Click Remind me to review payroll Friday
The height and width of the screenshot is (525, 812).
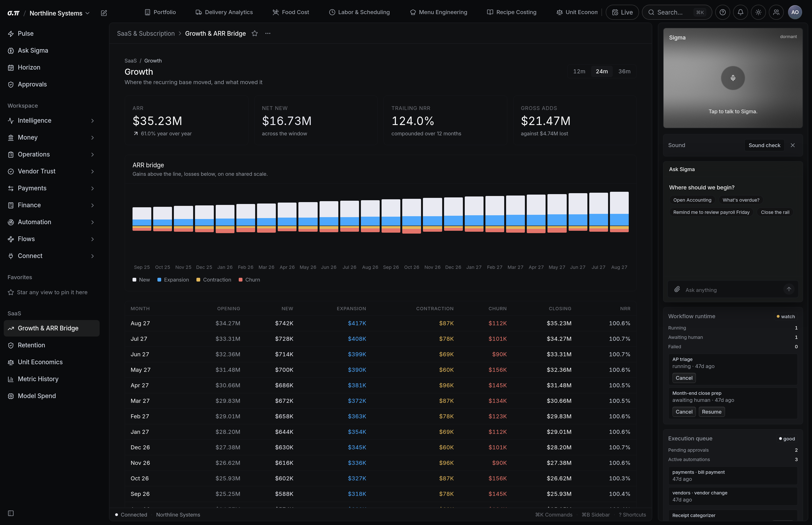[711, 212]
